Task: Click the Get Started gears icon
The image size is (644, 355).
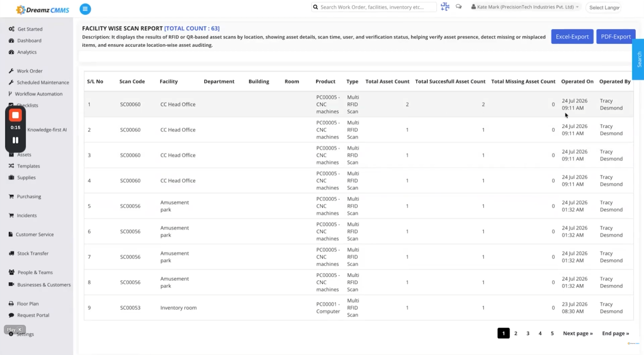Action: (x=12, y=29)
